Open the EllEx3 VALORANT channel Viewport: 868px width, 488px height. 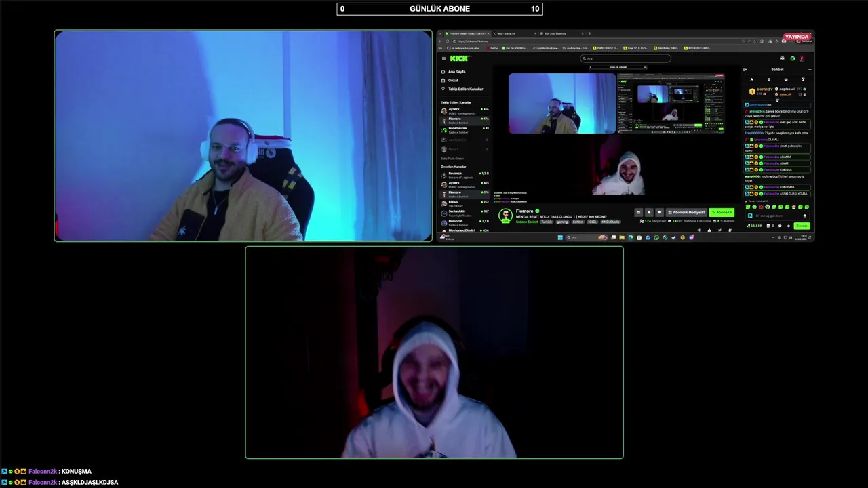(x=465, y=203)
